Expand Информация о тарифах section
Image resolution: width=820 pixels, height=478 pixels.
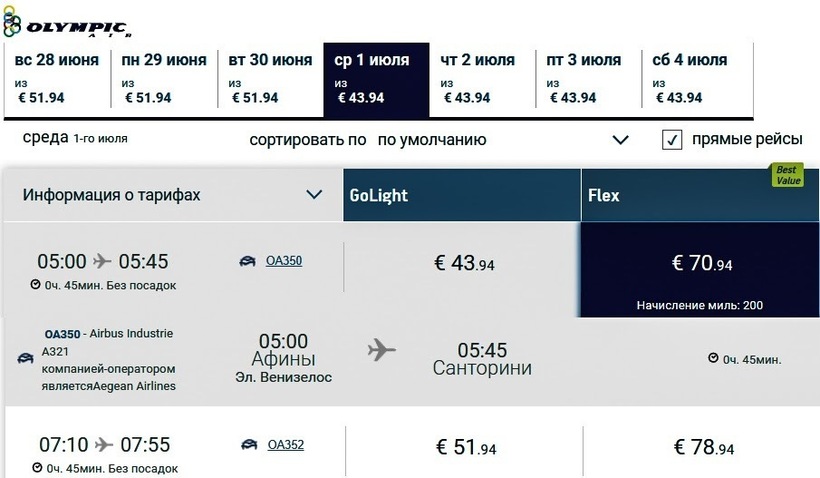[314, 195]
